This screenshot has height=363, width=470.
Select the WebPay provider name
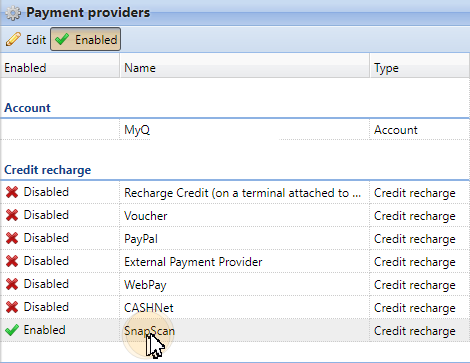pyautogui.click(x=145, y=285)
